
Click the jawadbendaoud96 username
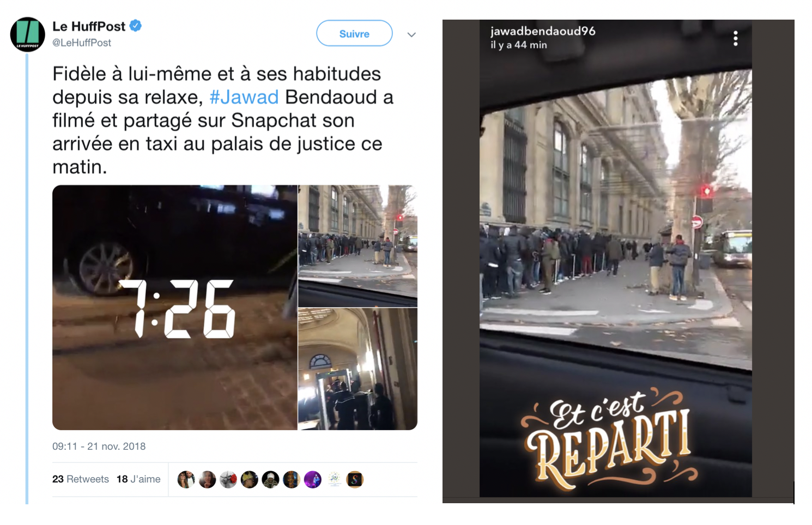[x=543, y=31]
